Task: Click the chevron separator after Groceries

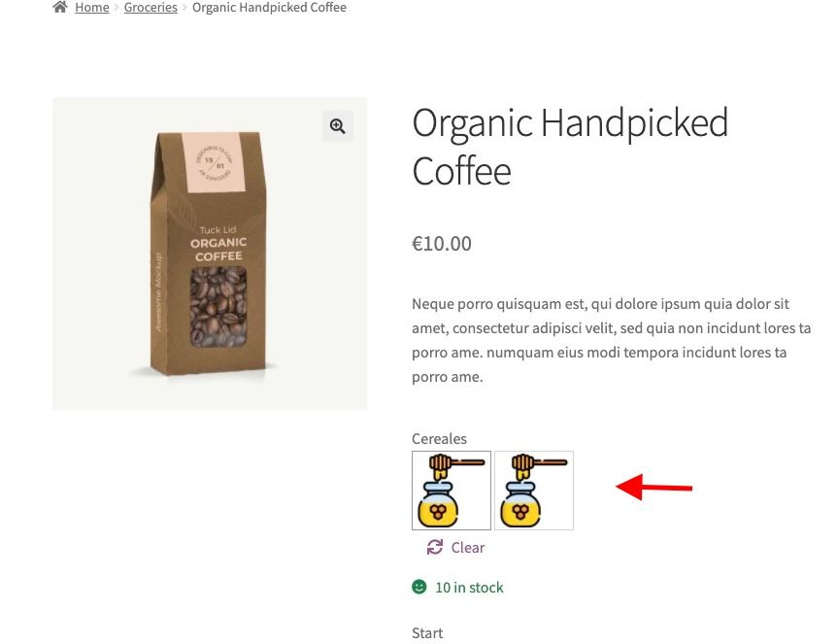Action: [x=184, y=8]
